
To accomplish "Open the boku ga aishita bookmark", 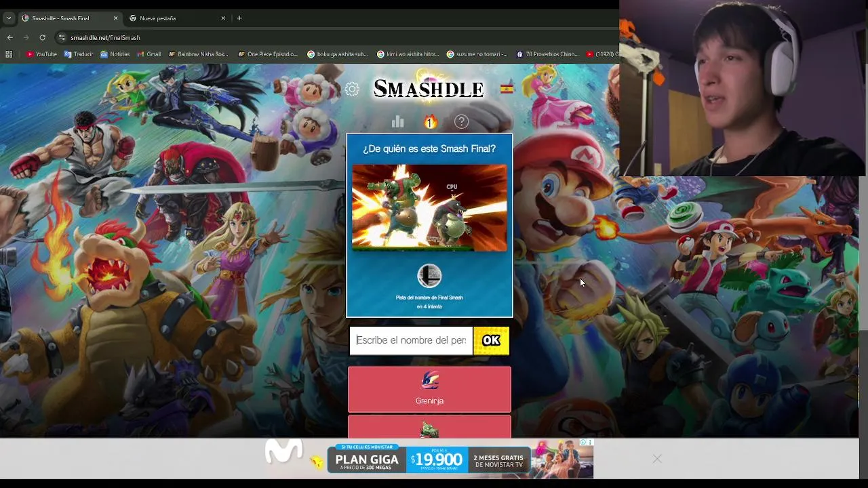I will click(338, 54).
